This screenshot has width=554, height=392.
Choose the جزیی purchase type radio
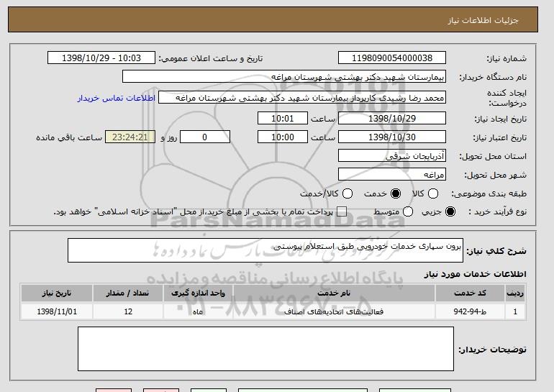coord(450,211)
